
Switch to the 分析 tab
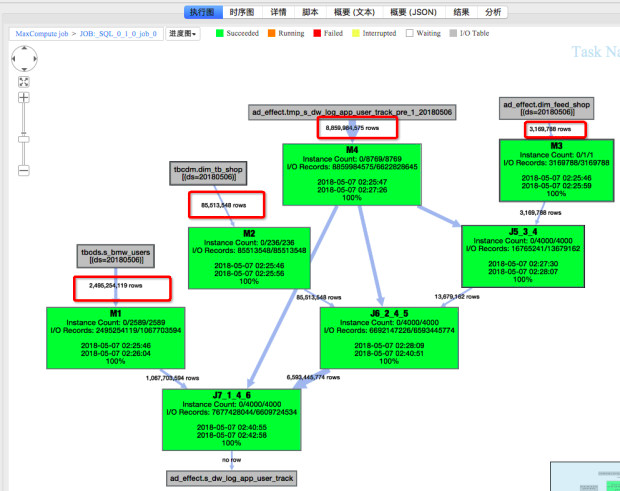[x=493, y=12]
